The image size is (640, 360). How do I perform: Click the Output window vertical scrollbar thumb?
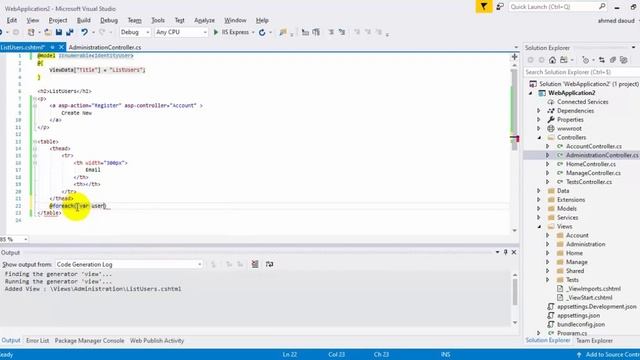pyautogui.click(x=515, y=292)
